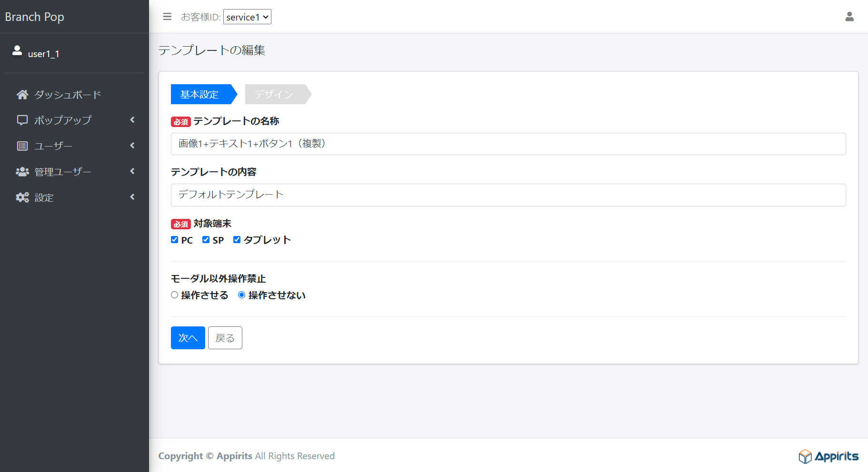Open the 設定 sidebar menu
This screenshot has height=472, width=868.
[x=74, y=197]
